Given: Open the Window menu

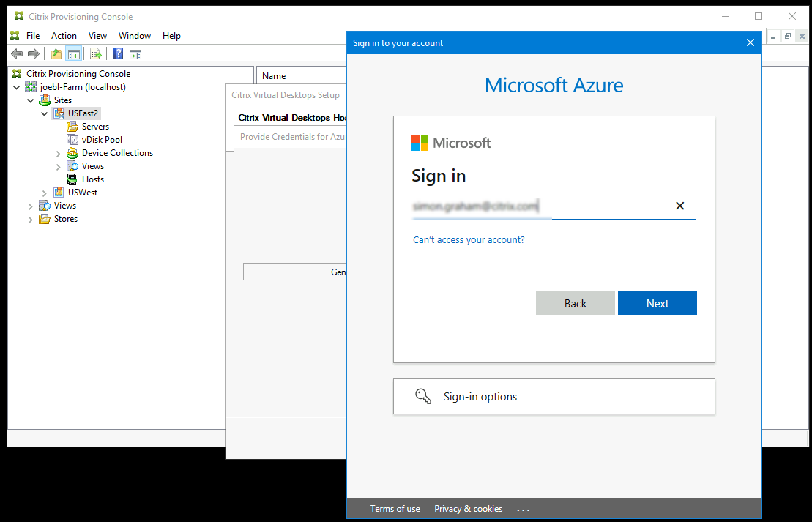Looking at the screenshot, I should [135, 35].
